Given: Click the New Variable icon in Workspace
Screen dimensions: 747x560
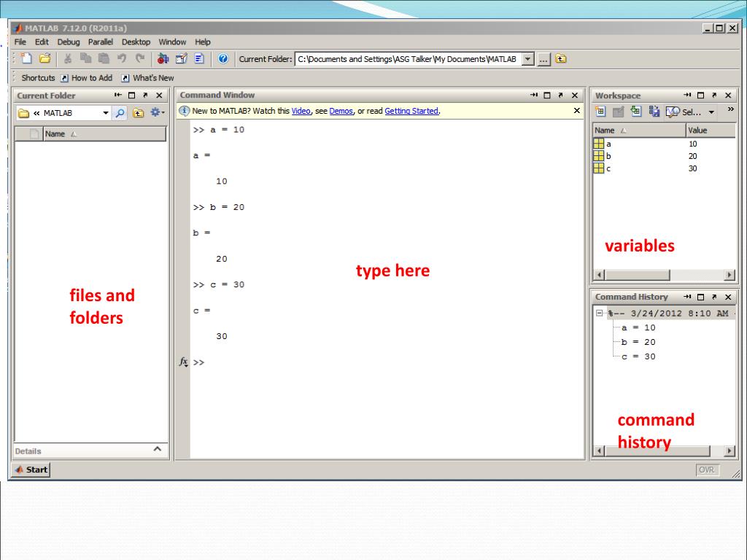Looking at the screenshot, I should [x=600, y=112].
